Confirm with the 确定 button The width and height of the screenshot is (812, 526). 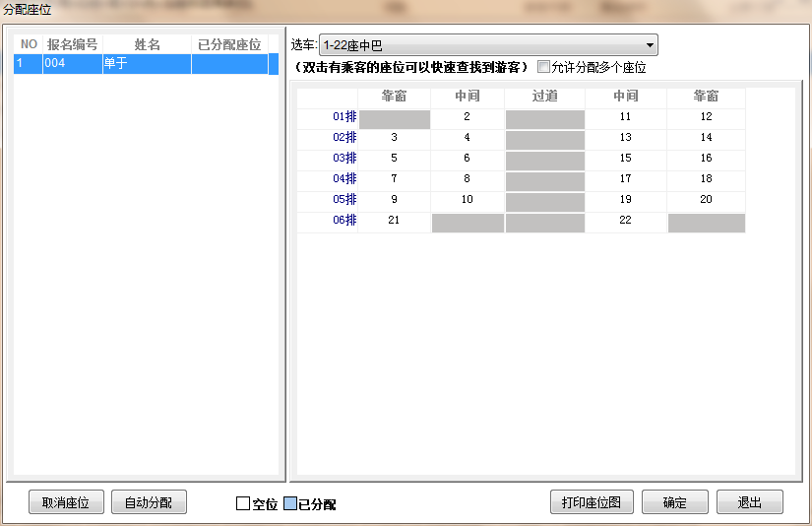(x=675, y=502)
